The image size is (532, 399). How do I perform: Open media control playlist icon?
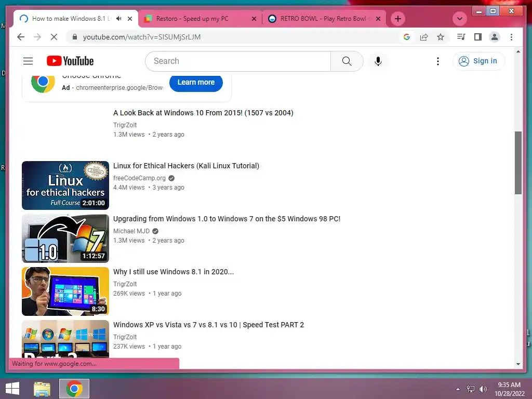(461, 37)
